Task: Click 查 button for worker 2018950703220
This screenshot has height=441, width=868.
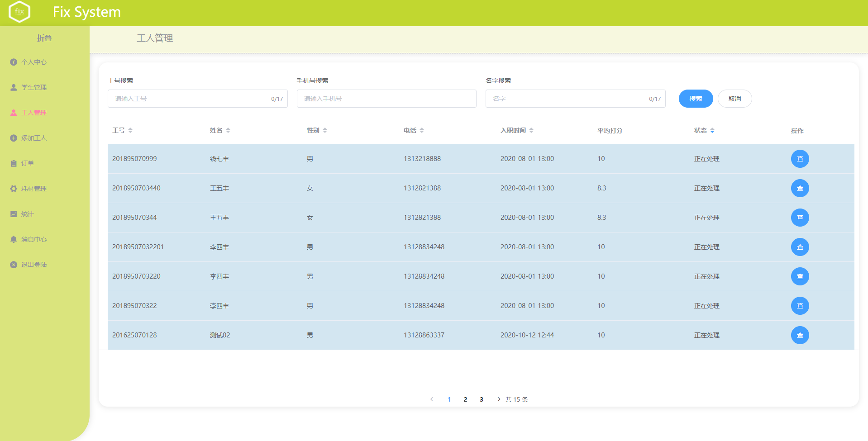Action: (x=800, y=276)
